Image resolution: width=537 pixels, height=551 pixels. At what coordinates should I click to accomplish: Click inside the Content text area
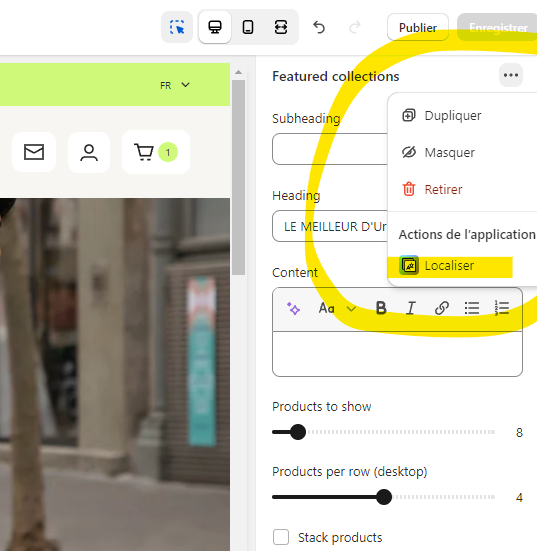(397, 354)
